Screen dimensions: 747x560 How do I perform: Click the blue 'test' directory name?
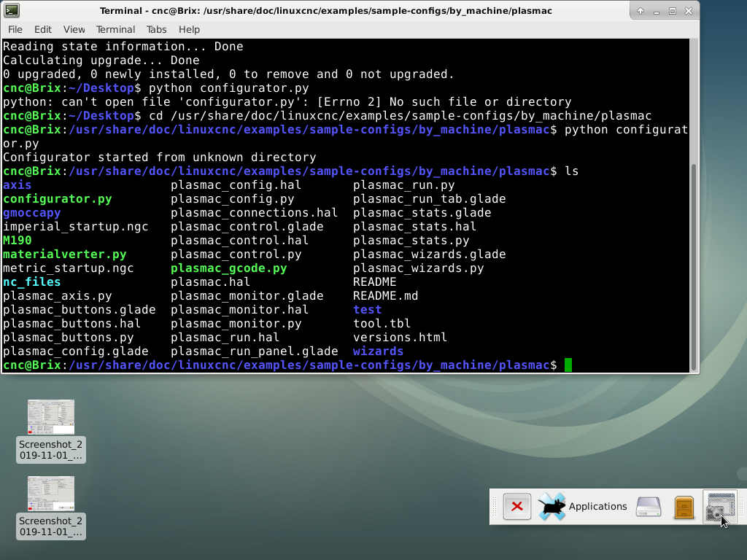(368, 309)
